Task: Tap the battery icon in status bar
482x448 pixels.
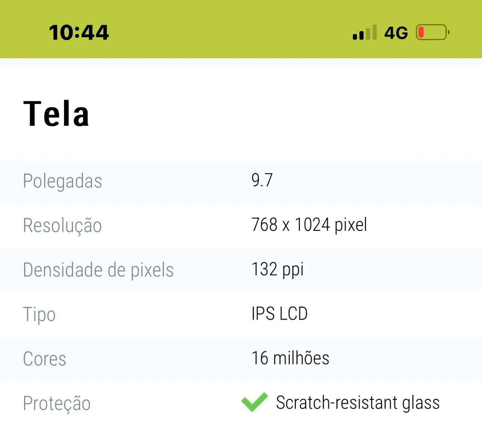Action: click(x=433, y=32)
